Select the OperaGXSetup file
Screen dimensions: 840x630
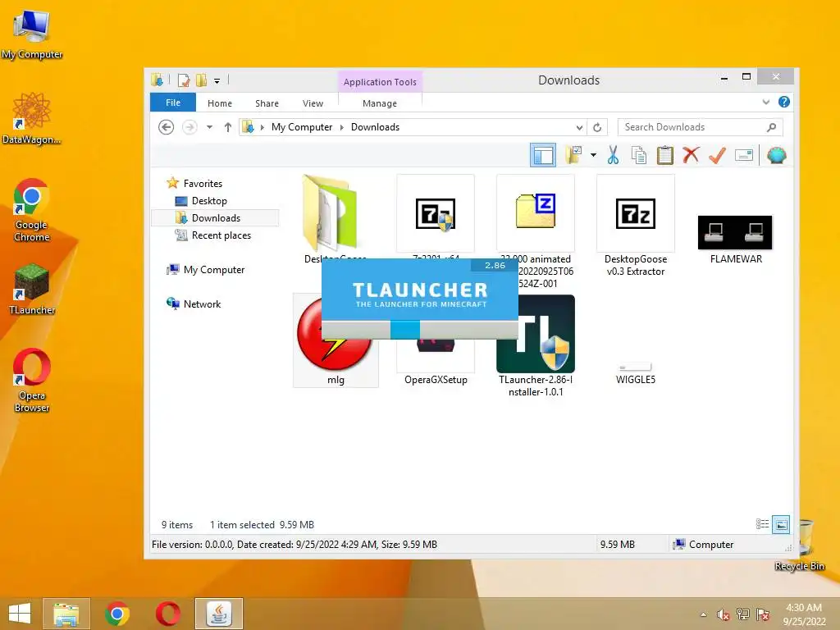click(436, 364)
